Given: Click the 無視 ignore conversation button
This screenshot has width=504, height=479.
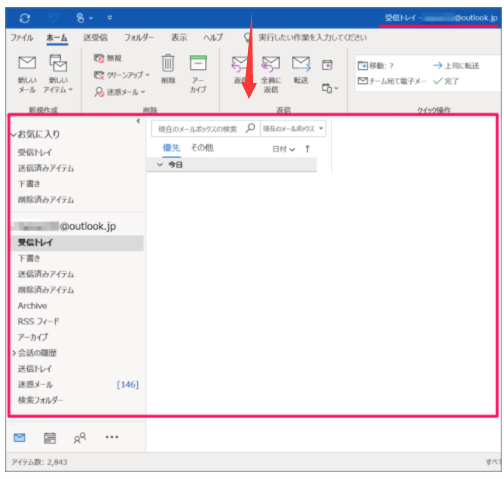Looking at the screenshot, I should click(108, 58).
